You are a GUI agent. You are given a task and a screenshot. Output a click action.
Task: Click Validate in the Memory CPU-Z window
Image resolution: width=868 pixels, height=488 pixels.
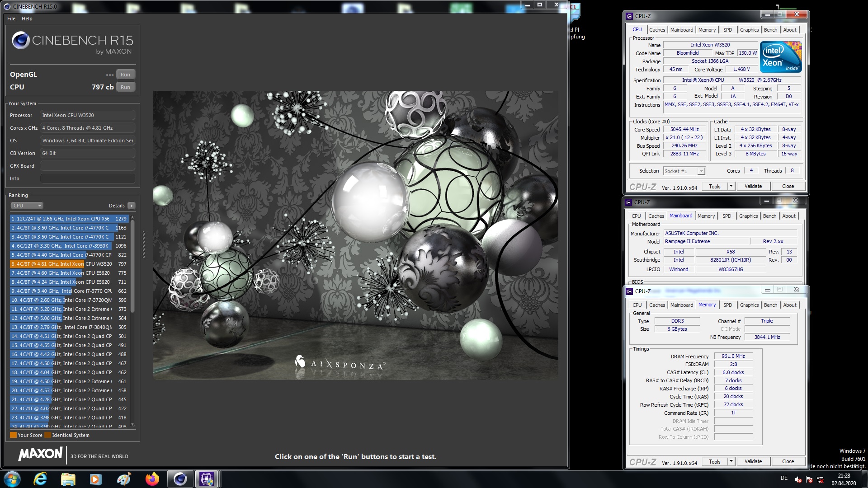click(x=753, y=461)
